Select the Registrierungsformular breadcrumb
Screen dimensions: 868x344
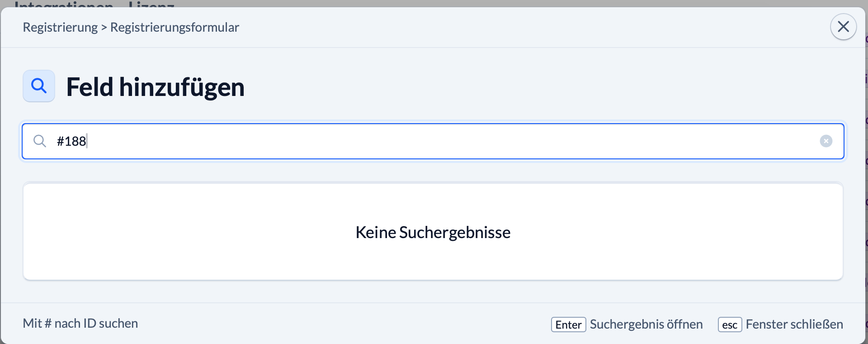(x=175, y=28)
